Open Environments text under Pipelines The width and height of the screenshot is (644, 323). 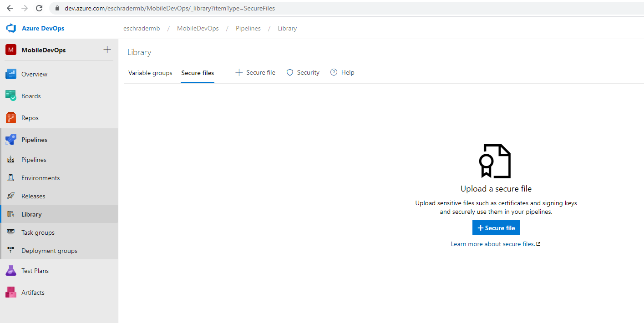point(41,178)
